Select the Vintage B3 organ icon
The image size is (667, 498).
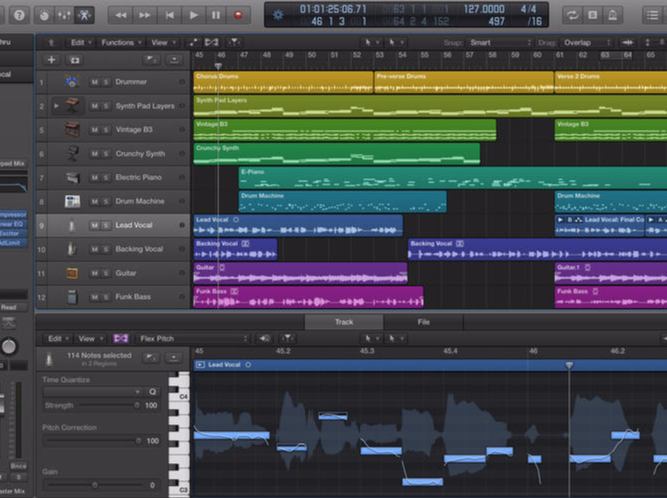point(72,130)
